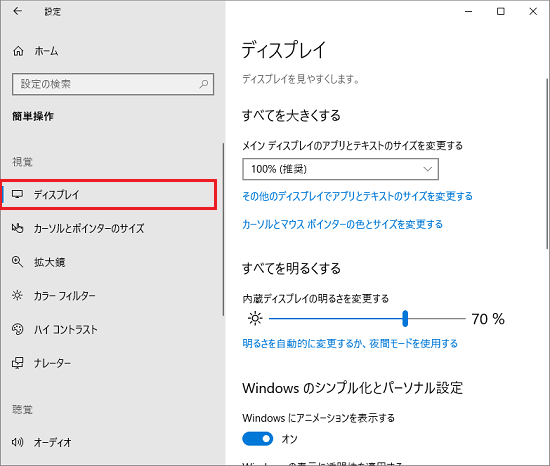Toggle Windows にアニメーションを表示する switch
Image resolution: width=550 pixels, height=466 pixels.
(x=257, y=439)
